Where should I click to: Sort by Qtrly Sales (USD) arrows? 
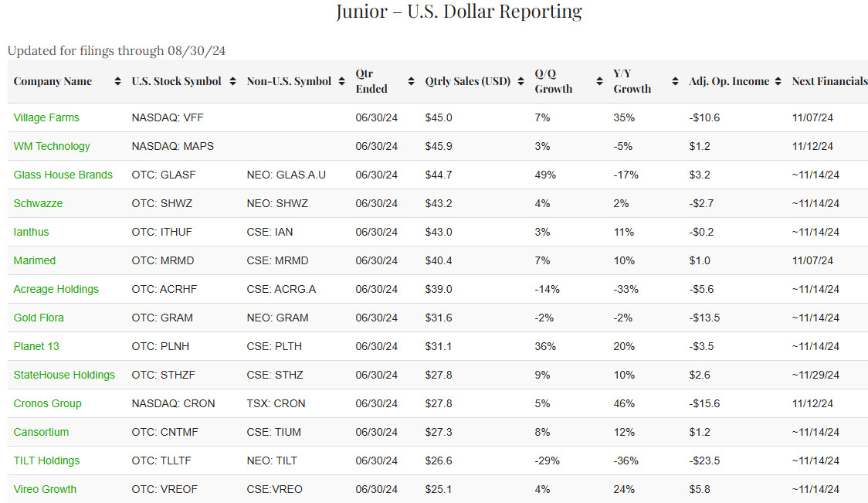[x=520, y=81]
